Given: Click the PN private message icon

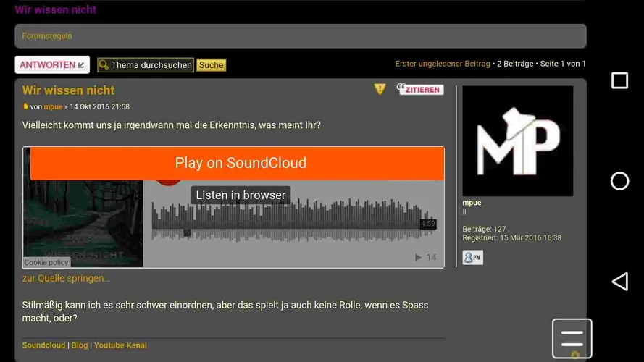Looking at the screenshot, I should tap(473, 257).
